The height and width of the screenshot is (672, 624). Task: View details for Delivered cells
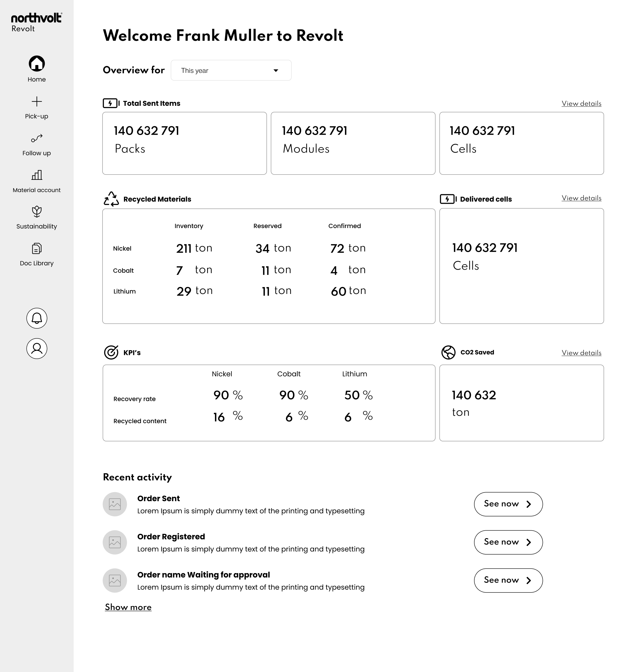tap(582, 198)
